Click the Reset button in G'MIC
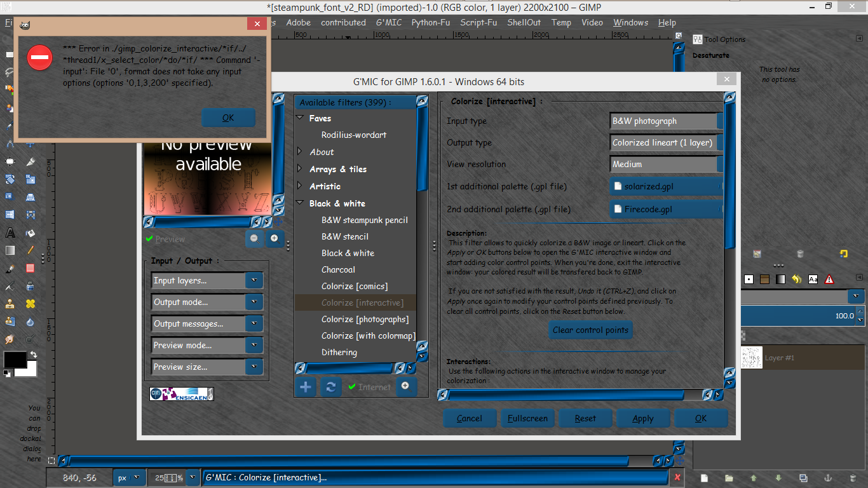Screen dimensions: 868x488 click(585, 418)
